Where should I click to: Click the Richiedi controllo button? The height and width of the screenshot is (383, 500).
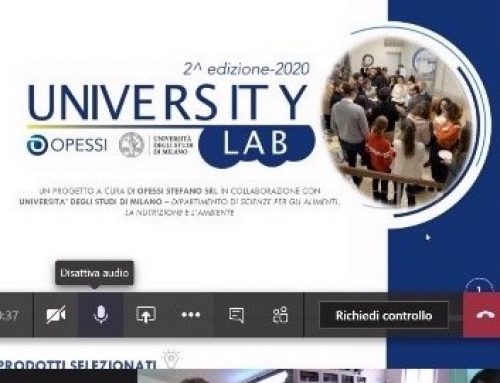tap(384, 315)
